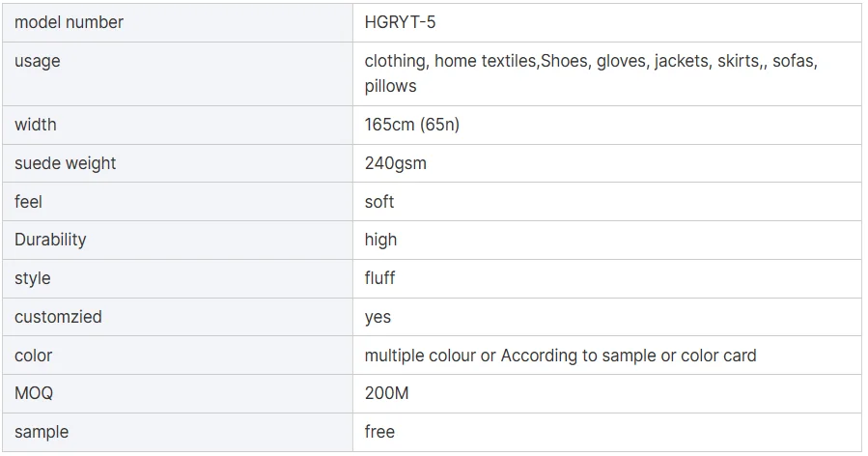Viewport: 868px width, 456px height.
Task: Click the "width" row label
Action: pos(36,125)
